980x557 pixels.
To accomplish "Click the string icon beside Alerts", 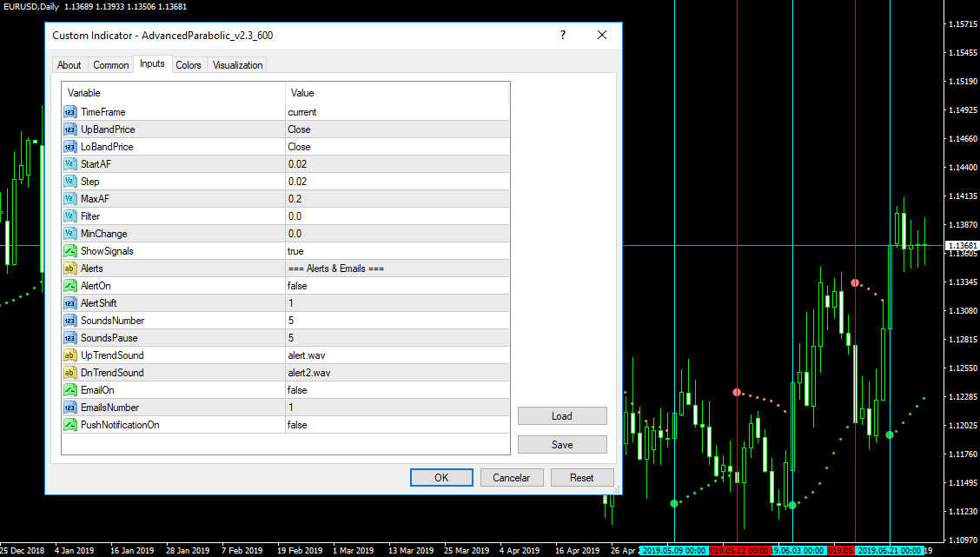I will point(70,269).
